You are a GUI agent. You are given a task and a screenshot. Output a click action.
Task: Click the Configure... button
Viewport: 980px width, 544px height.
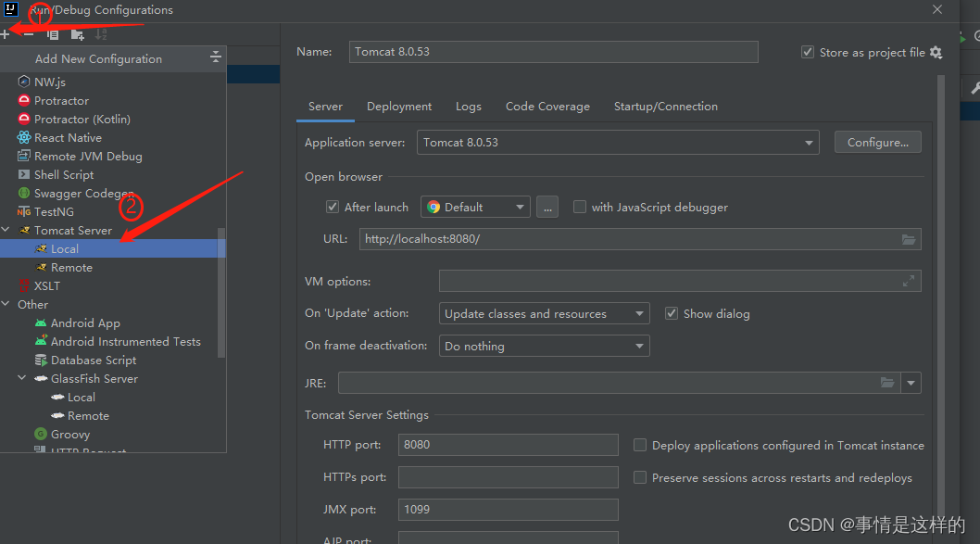(x=877, y=143)
